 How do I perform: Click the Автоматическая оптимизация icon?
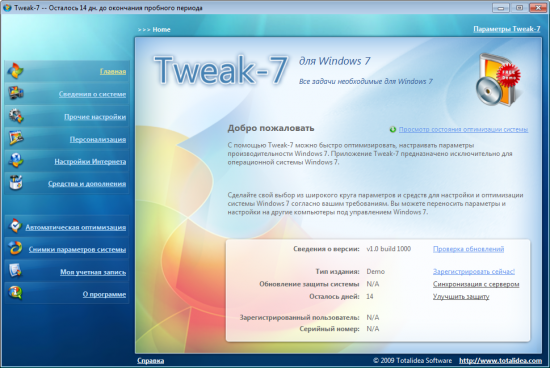point(15,226)
